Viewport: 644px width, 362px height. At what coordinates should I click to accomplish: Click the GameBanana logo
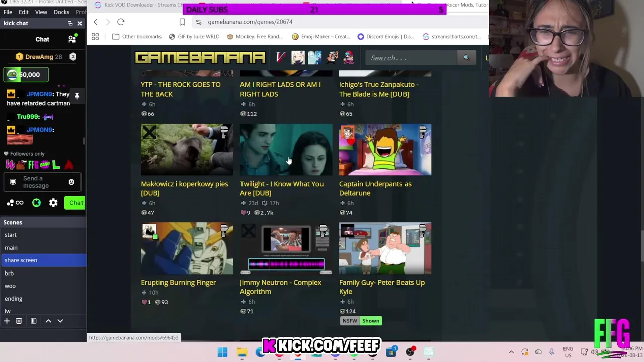(200, 58)
